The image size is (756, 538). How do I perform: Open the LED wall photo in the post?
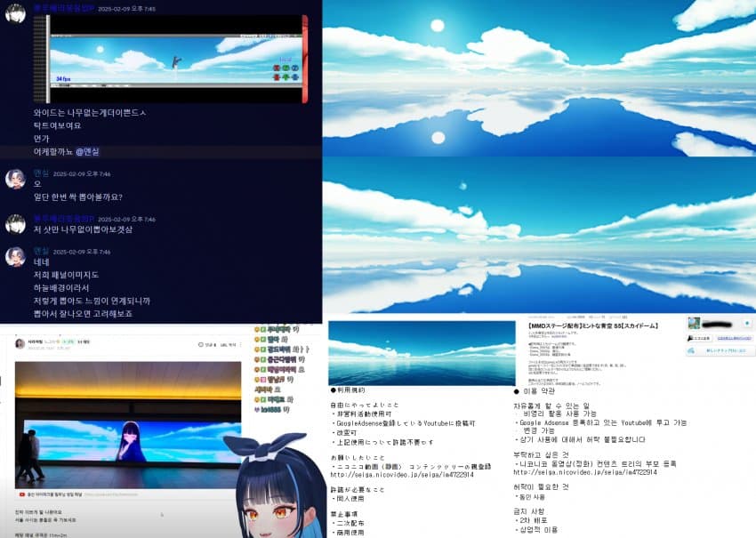(128, 425)
